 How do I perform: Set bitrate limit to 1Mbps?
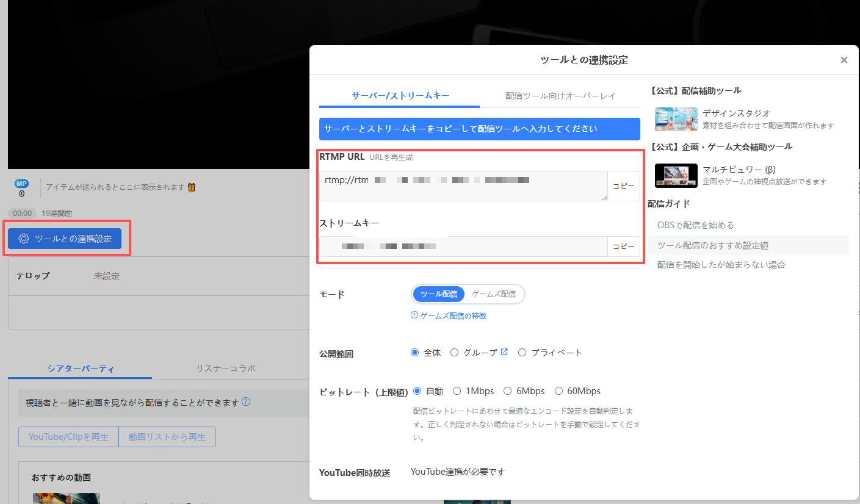pos(457,391)
